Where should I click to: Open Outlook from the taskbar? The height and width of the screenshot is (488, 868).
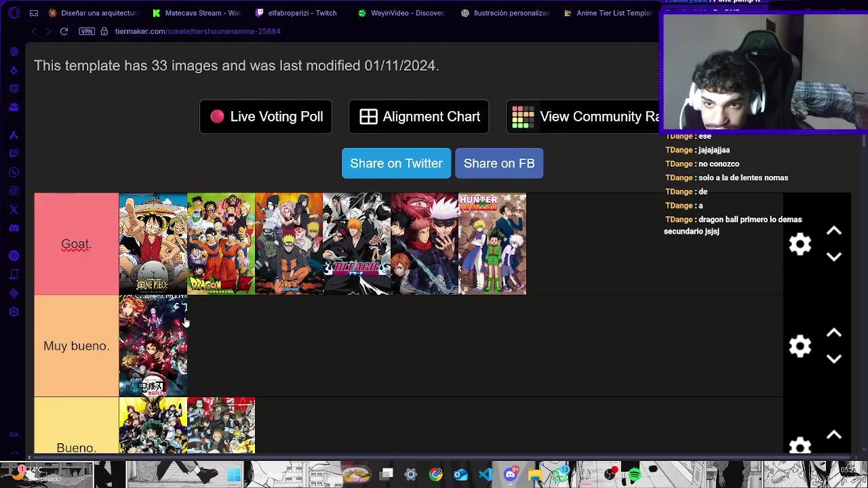click(x=460, y=474)
